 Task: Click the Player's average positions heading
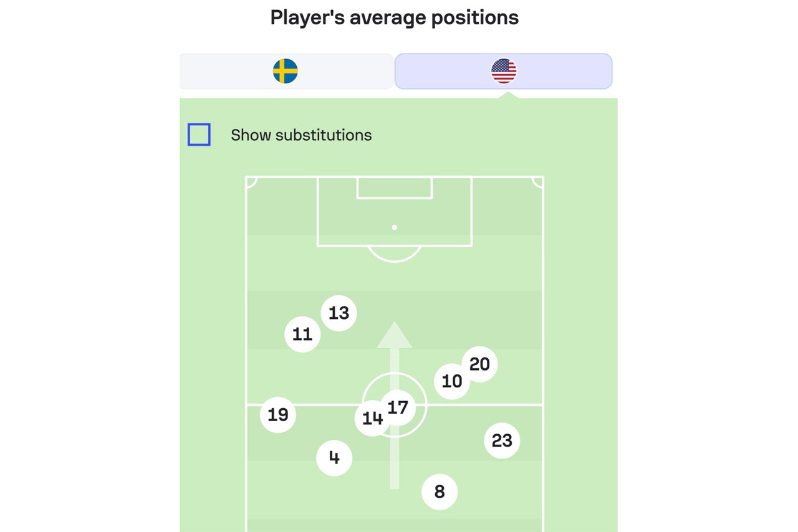(395, 17)
